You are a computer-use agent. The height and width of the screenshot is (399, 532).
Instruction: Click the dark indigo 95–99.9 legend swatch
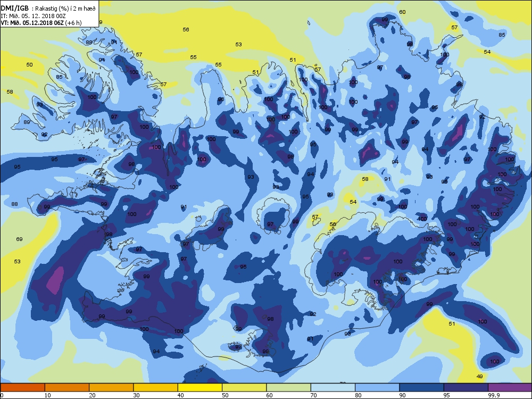(466, 387)
